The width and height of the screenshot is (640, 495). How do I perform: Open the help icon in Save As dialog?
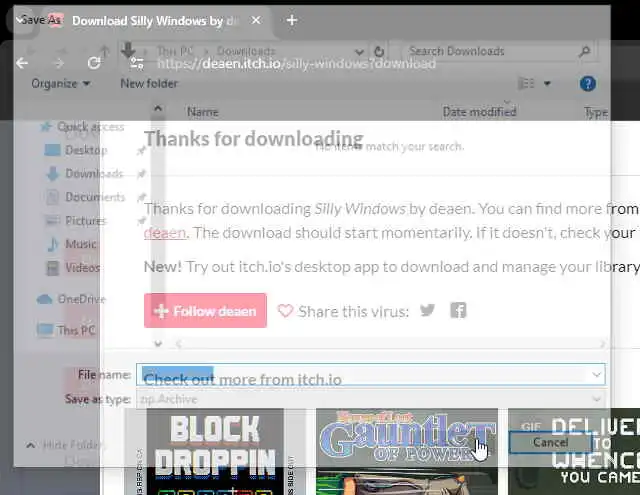click(x=587, y=84)
